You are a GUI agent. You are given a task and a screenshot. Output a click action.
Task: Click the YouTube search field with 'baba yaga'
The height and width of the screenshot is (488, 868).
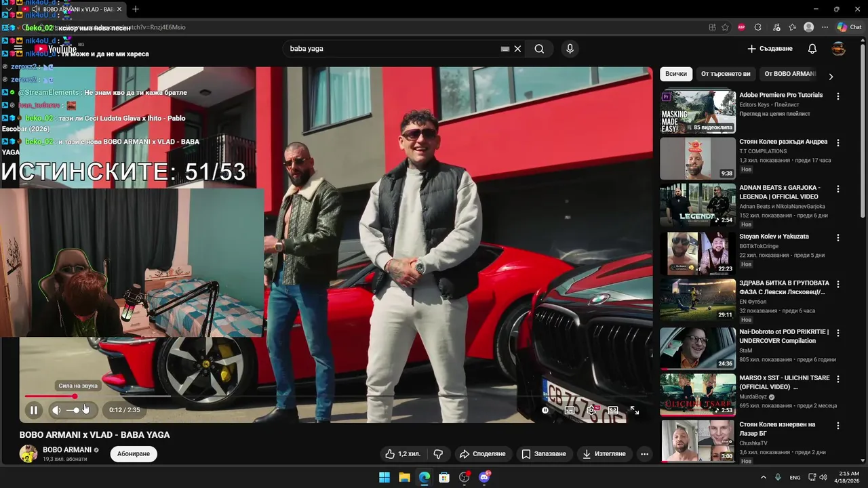393,49
